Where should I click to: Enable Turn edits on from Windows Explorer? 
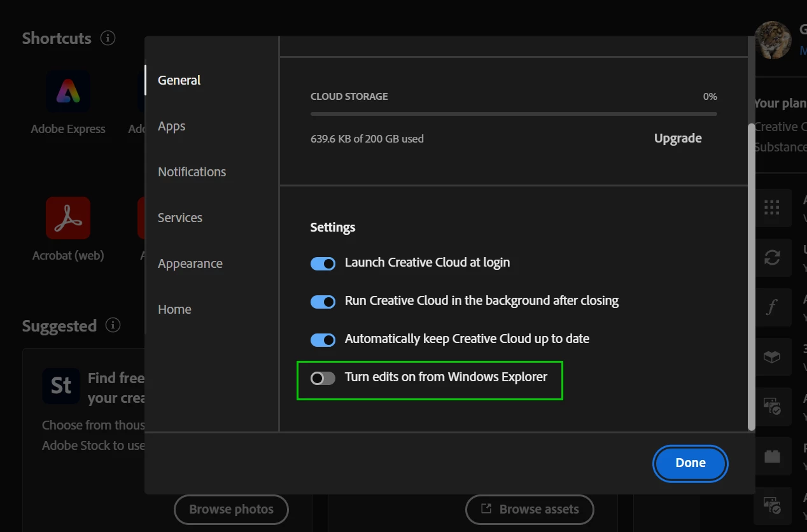coord(323,378)
